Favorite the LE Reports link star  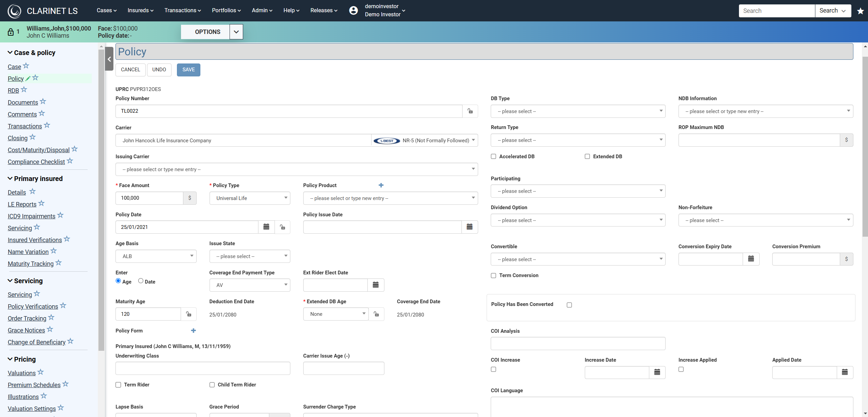[41, 203]
